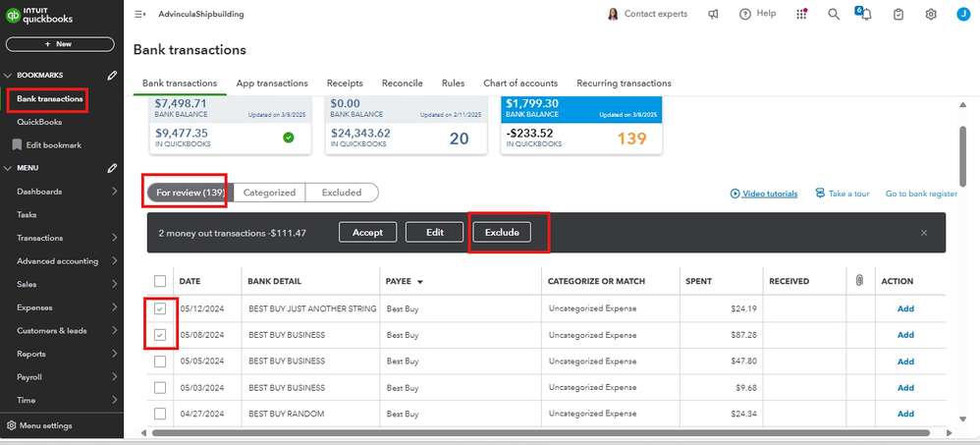Click the search magnifier icon
This screenshot has height=445, width=980.
click(x=834, y=15)
